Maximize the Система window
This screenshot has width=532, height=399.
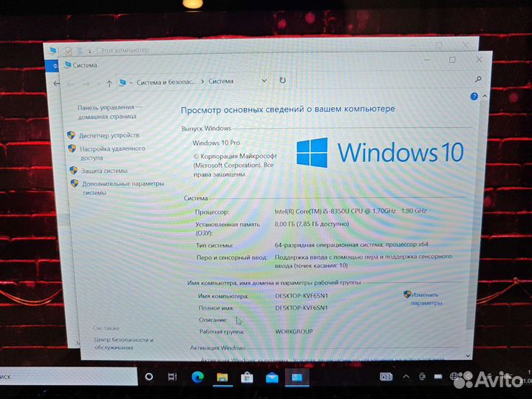pyautogui.click(x=452, y=60)
